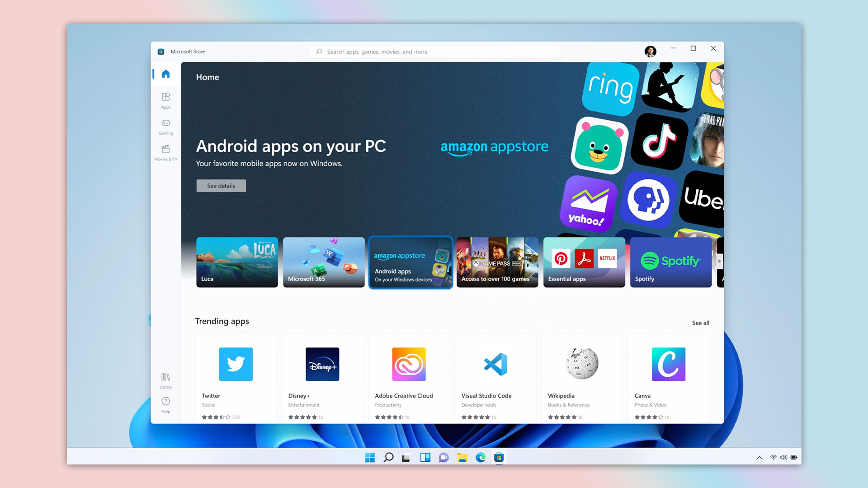The width and height of the screenshot is (868, 488).
Task: Launch Microsoft Edge from the taskbar
Action: click(480, 458)
